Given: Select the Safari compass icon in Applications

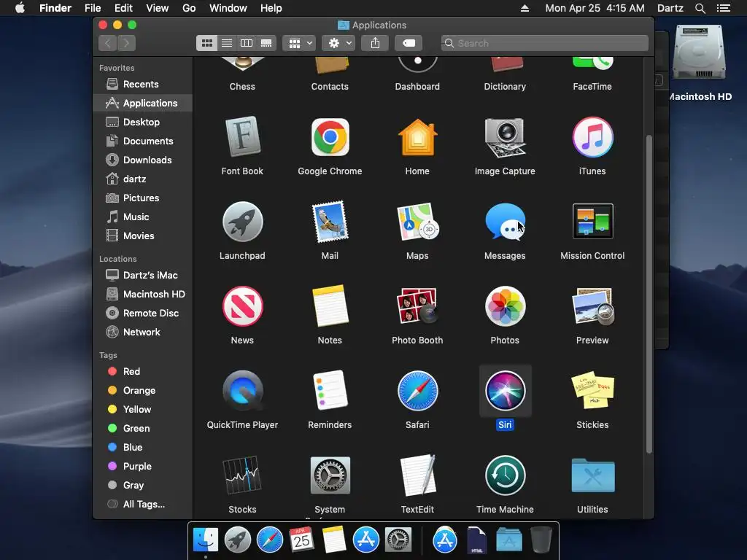Looking at the screenshot, I should pyautogui.click(x=417, y=391).
